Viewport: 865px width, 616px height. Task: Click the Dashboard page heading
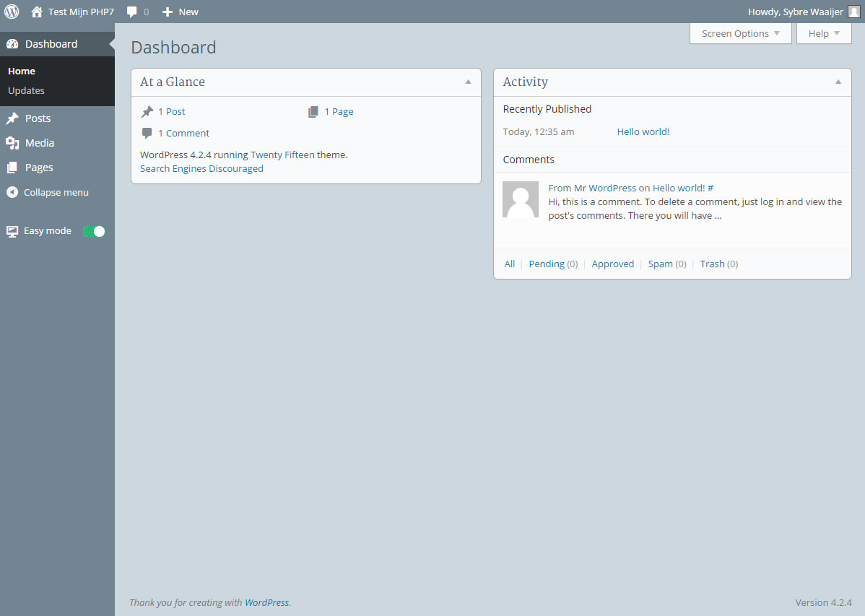point(173,48)
